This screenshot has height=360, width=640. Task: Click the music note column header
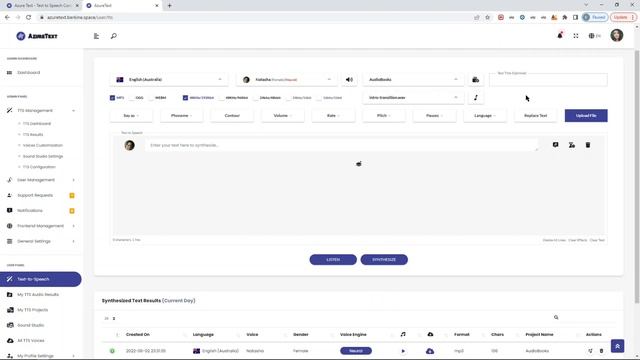tap(403, 334)
